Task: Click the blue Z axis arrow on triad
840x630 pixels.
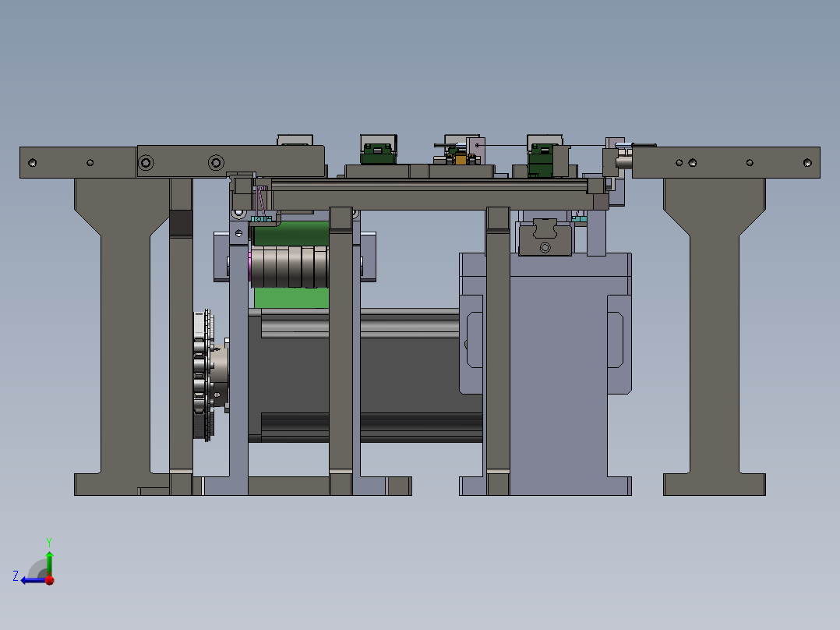Action: (x=32, y=580)
